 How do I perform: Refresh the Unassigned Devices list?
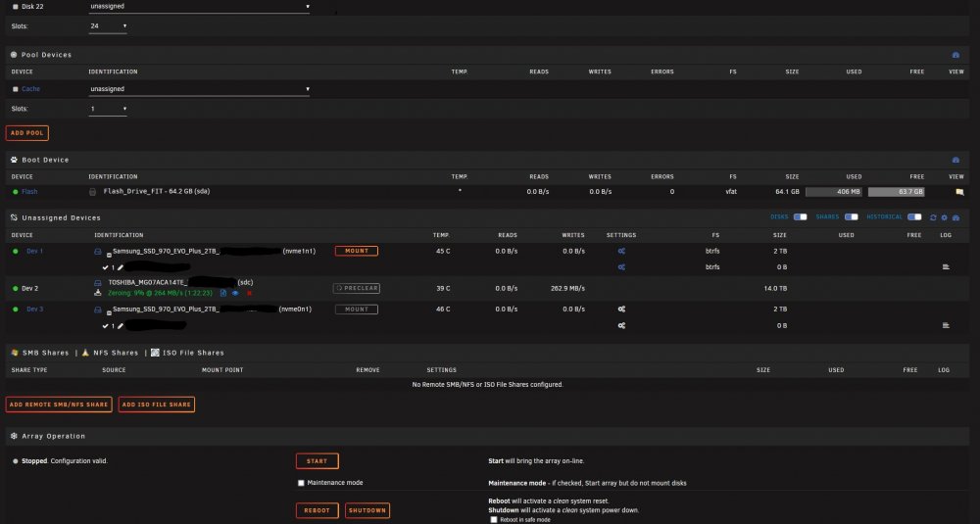click(933, 217)
